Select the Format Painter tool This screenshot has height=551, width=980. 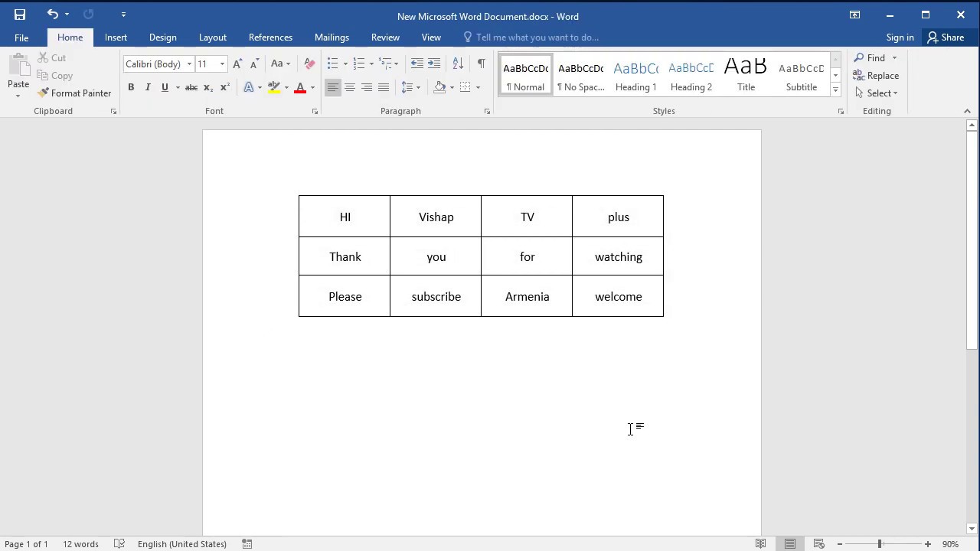(x=74, y=93)
